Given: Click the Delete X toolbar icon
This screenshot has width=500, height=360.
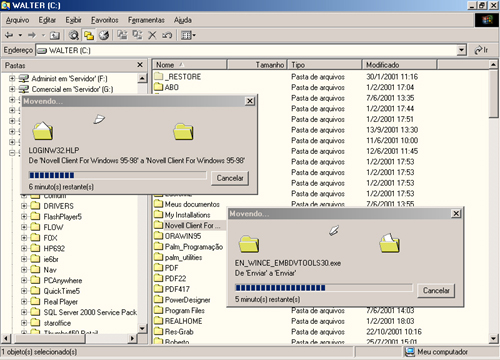Looking at the screenshot, I should (x=152, y=35).
